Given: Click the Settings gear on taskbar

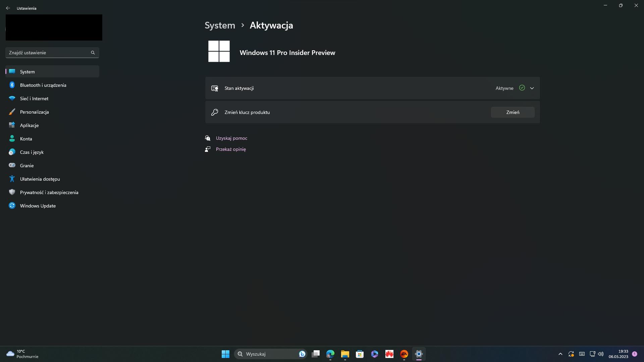Looking at the screenshot, I should tap(419, 354).
